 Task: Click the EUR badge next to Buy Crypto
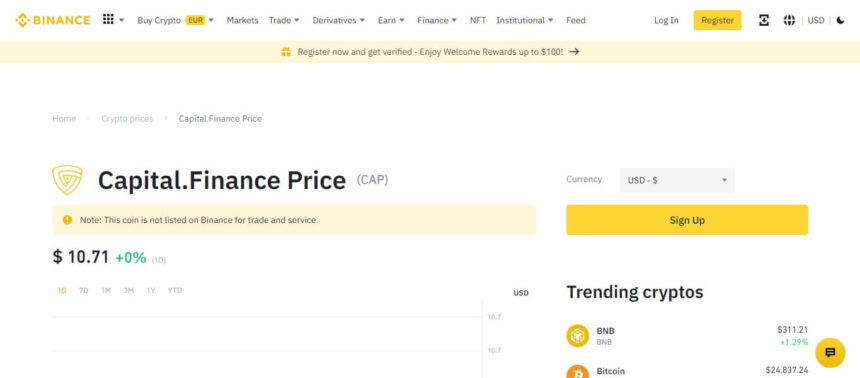click(x=195, y=20)
